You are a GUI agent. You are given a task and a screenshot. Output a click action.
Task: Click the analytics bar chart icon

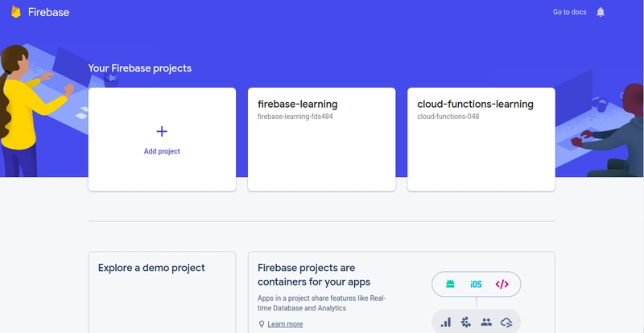point(446,323)
